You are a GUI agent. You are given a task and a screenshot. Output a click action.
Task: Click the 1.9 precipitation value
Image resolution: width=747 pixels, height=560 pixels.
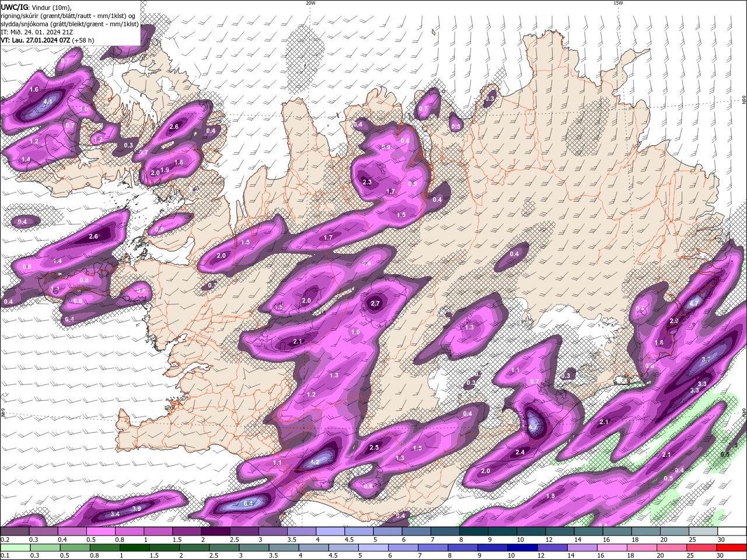tap(165, 170)
